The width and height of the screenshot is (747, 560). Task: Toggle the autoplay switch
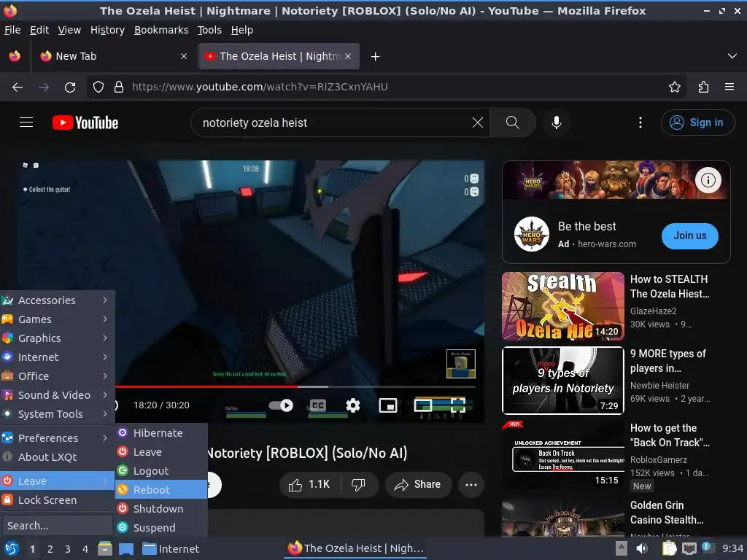[281, 405]
